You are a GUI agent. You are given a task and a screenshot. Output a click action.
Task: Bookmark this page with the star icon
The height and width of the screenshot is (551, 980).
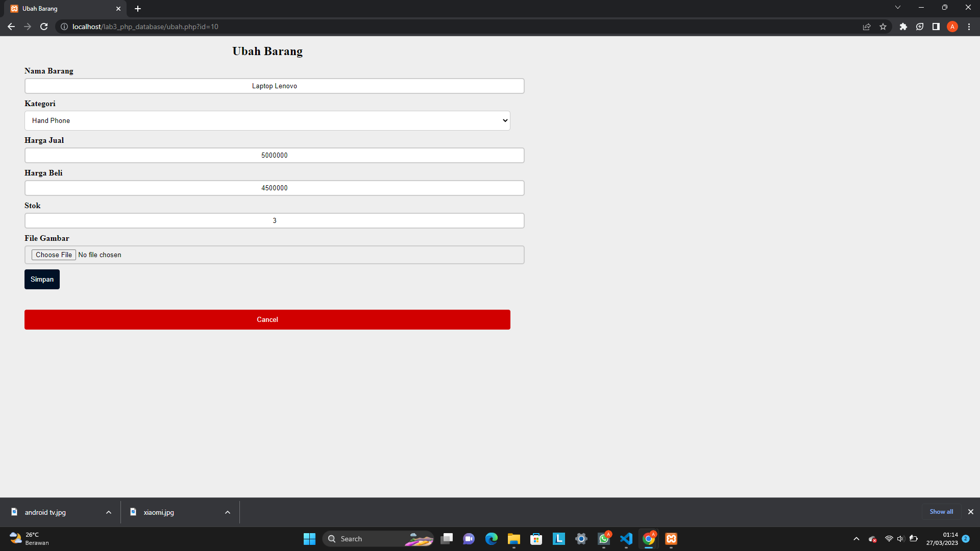click(883, 27)
